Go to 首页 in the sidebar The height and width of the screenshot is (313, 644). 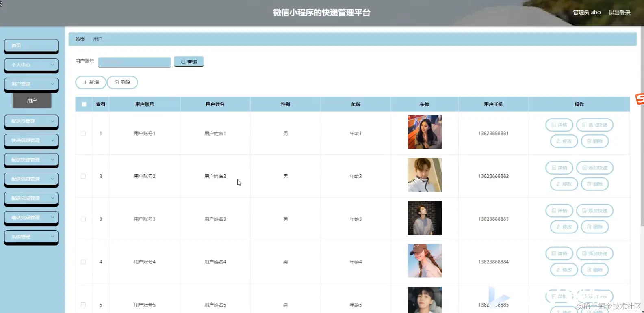pyautogui.click(x=31, y=46)
